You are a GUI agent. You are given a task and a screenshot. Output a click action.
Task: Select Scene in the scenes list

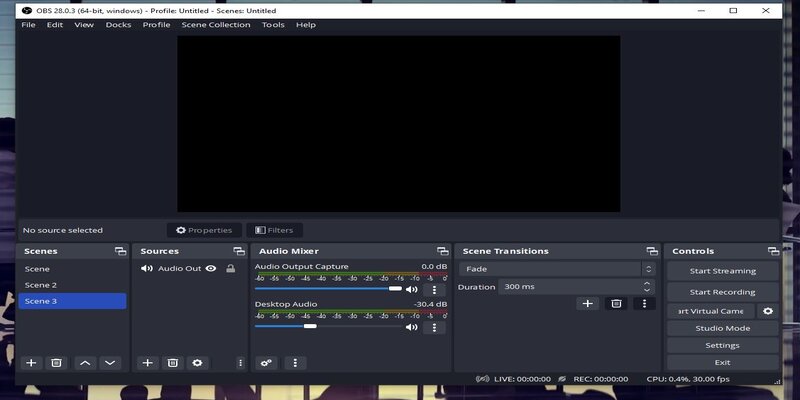(72, 269)
